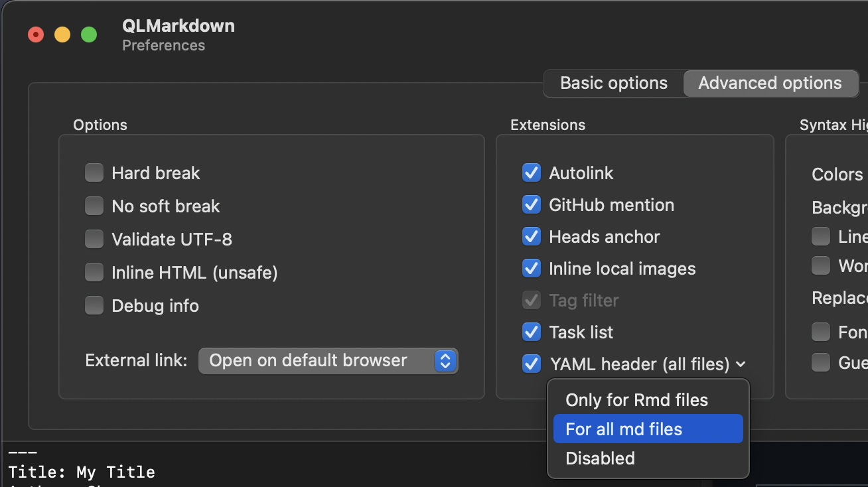The height and width of the screenshot is (487, 868).
Task: Select the Advanced options tab
Action: click(x=770, y=83)
